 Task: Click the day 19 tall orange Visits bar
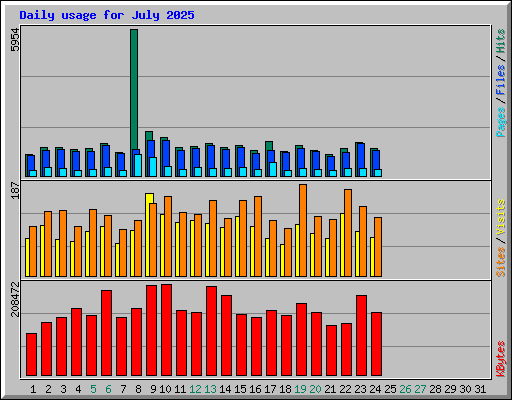[x=303, y=230]
